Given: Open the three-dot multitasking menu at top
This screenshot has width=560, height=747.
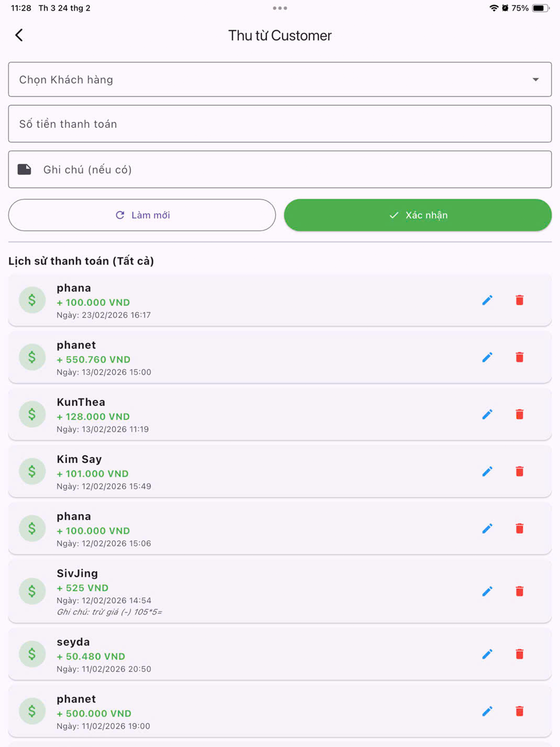Looking at the screenshot, I should (280, 8).
